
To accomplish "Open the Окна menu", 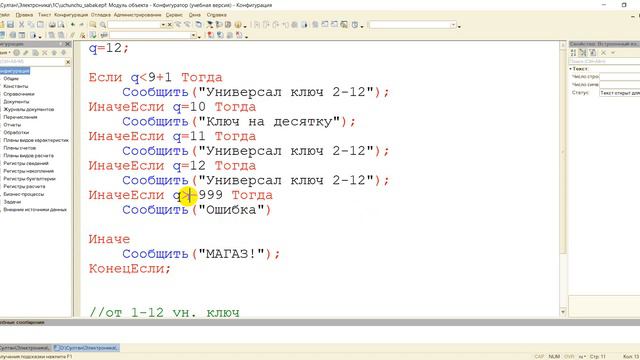I will pos(195,15).
